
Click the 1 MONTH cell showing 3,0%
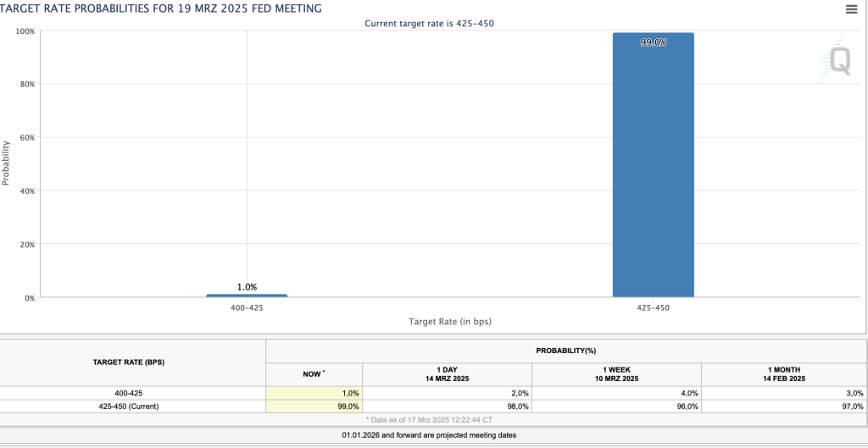point(784,393)
